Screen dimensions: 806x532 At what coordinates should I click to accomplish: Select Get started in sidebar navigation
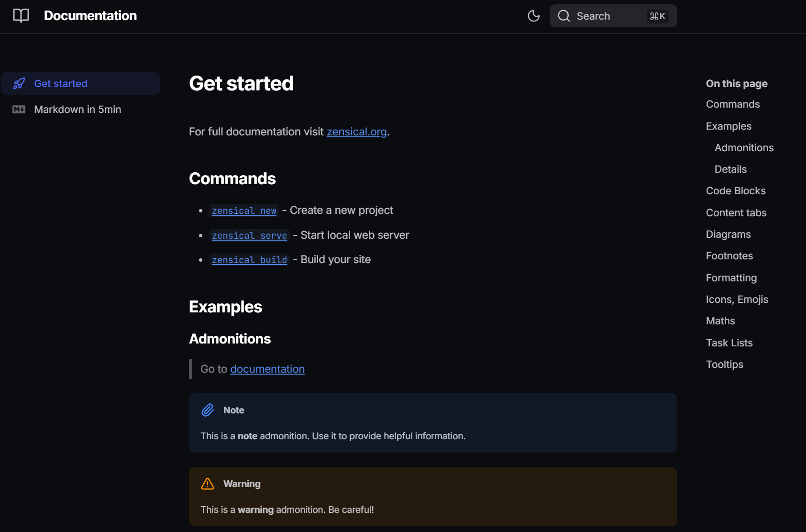80,83
